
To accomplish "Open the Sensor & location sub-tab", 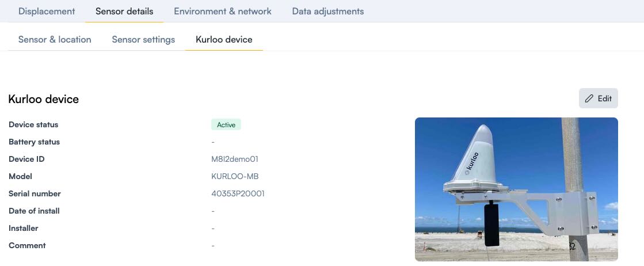I will [x=55, y=39].
